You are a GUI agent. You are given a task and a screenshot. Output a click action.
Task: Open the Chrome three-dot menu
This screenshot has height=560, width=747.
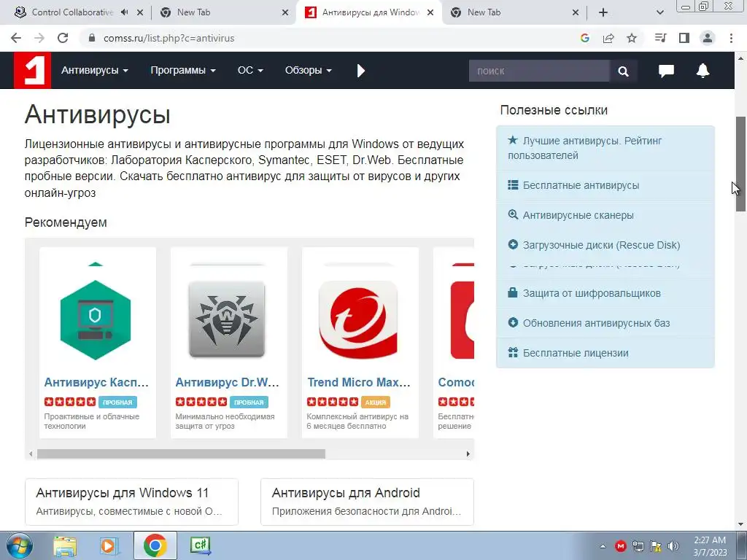pyautogui.click(x=731, y=38)
